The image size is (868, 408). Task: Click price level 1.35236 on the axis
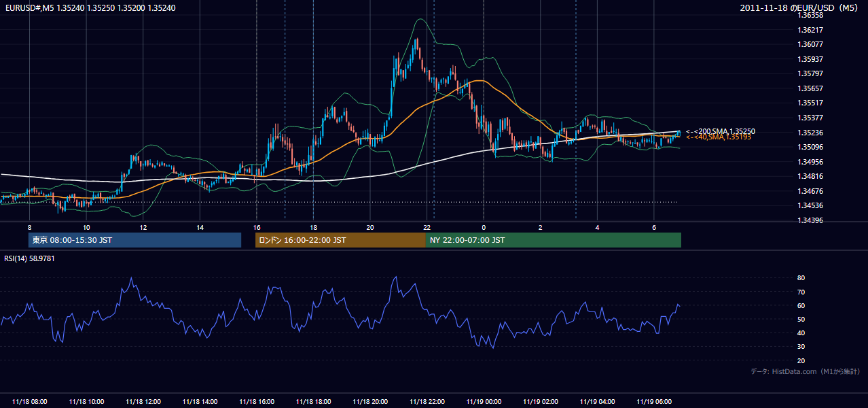click(x=810, y=133)
